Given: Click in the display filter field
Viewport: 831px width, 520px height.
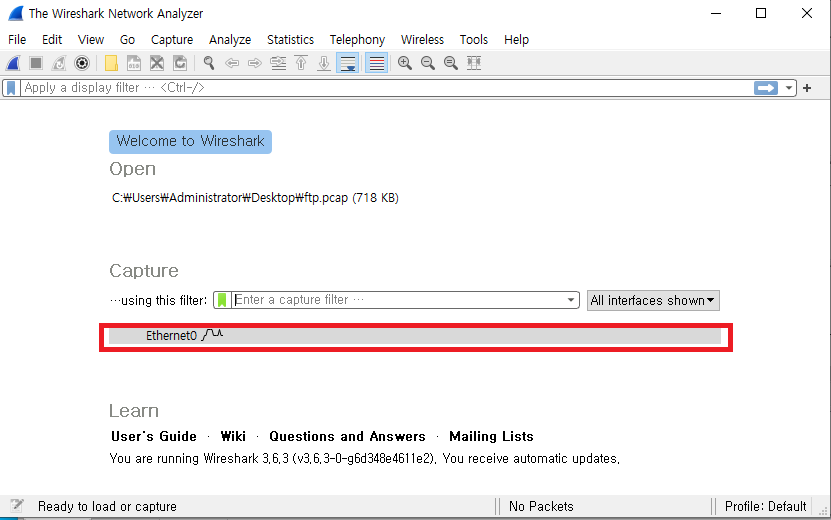Looking at the screenshot, I should [386, 88].
